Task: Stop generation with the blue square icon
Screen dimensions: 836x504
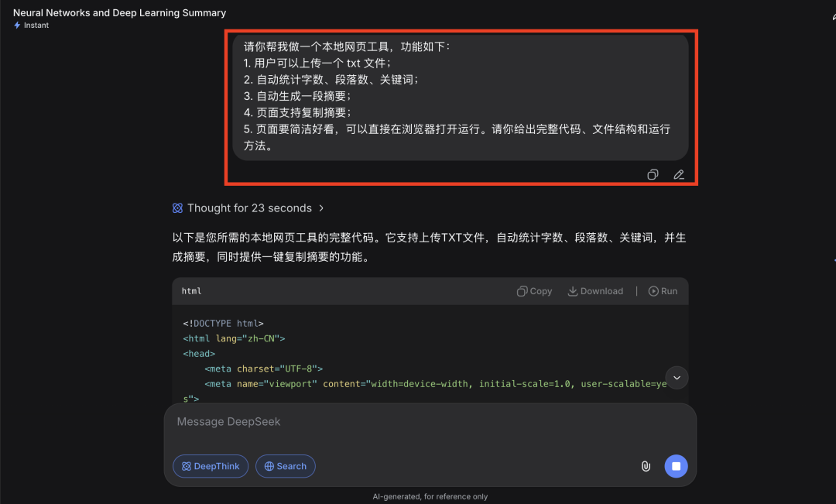Action: click(676, 466)
